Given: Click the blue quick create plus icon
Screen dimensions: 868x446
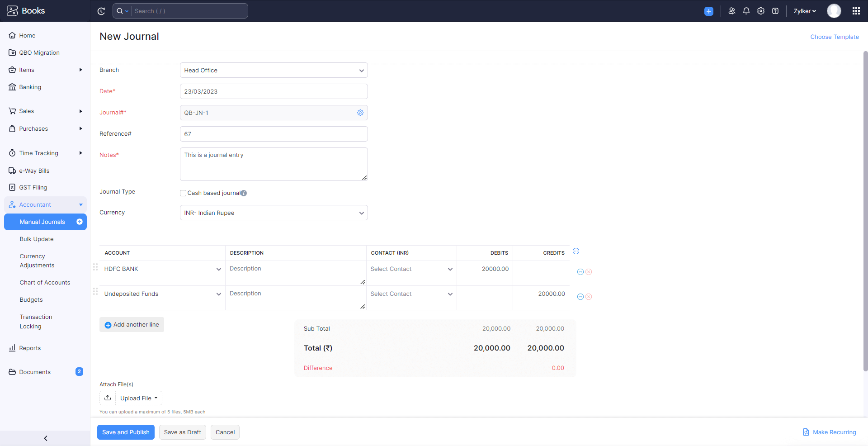Looking at the screenshot, I should (708, 11).
